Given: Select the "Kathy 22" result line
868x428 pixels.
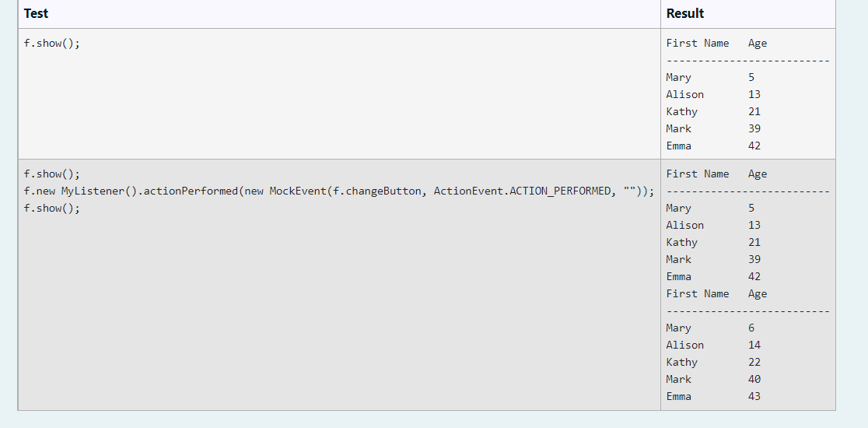Looking at the screenshot, I should click(713, 362).
